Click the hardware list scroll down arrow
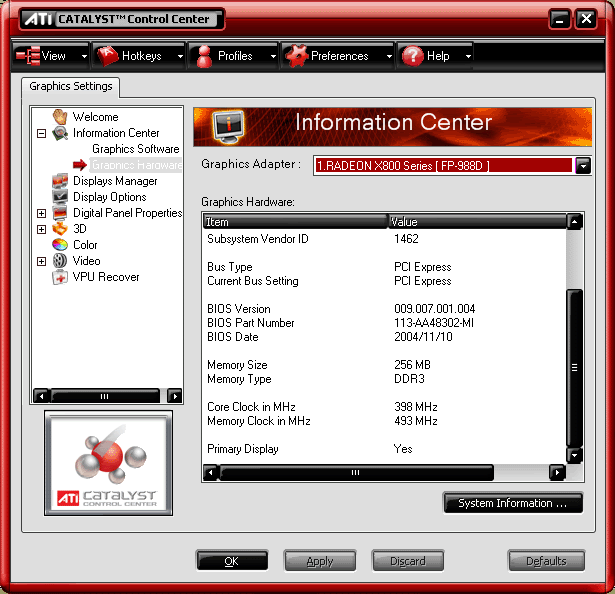 (574, 456)
